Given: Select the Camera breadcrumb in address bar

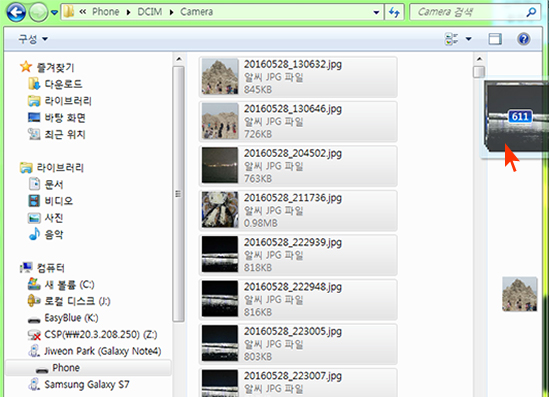Looking at the screenshot, I should (196, 12).
